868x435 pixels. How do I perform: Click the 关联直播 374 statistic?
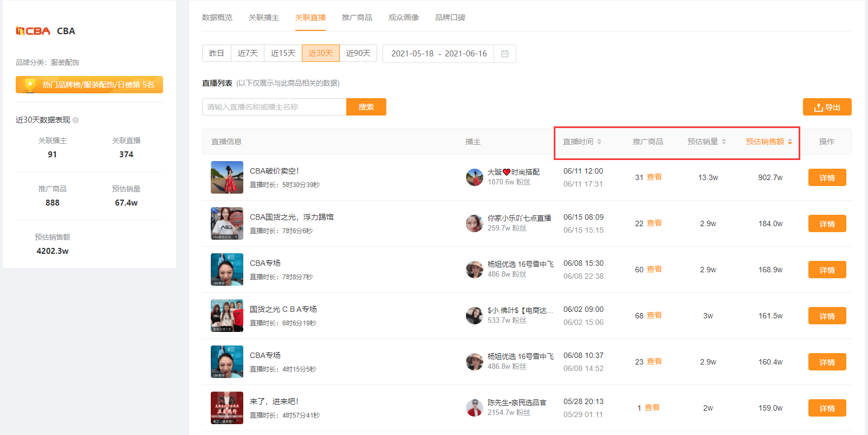click(126, 148)
